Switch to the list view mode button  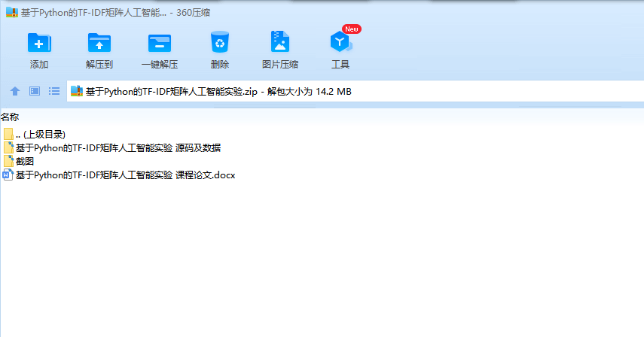point(54,91)
